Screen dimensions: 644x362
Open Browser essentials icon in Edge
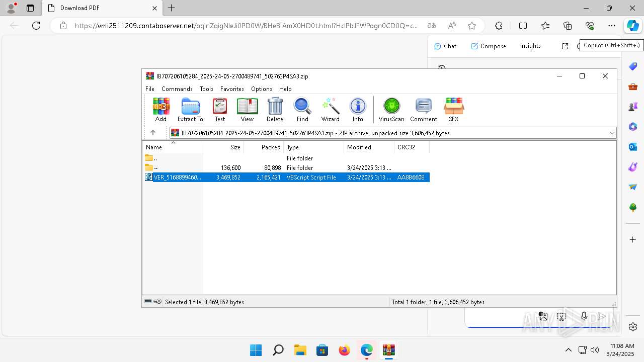click(590, 26)
